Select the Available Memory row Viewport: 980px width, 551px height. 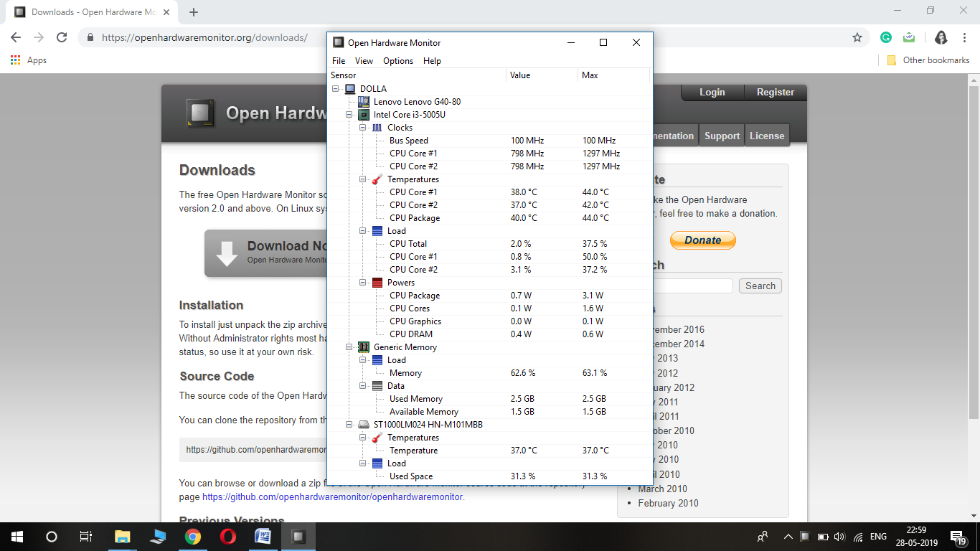click(x=490, y=412)
